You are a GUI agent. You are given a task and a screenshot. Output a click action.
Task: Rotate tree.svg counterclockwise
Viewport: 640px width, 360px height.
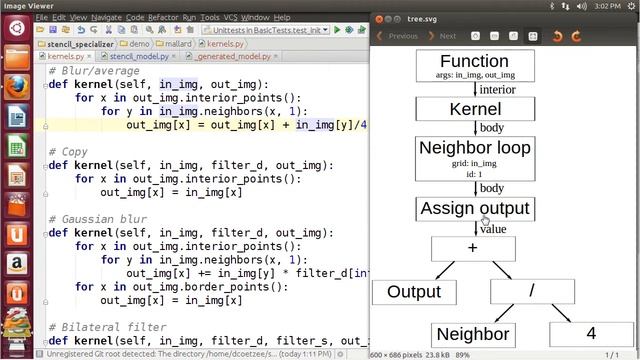click(x=557, y=36)
